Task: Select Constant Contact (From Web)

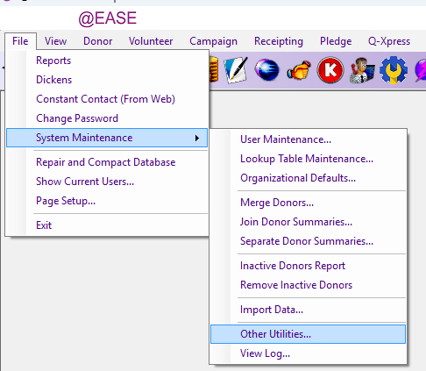Action: click(107, 99)
